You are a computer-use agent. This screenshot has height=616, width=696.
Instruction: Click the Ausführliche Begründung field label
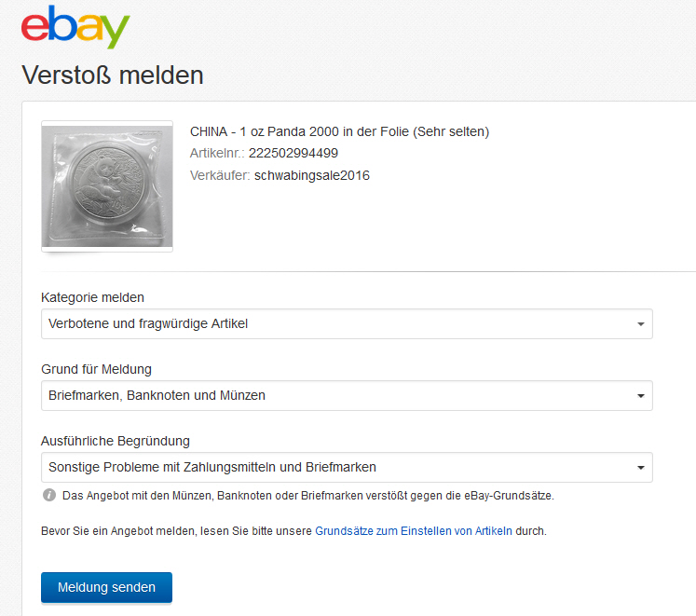116,441
